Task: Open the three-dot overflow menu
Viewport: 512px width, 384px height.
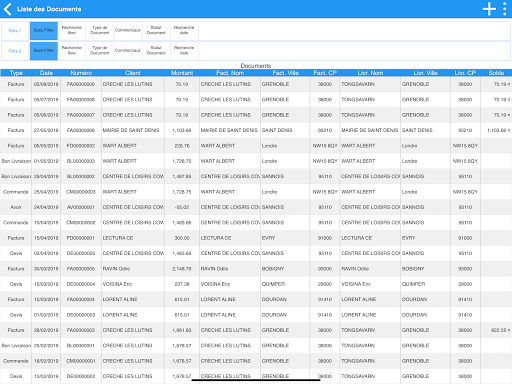Action: click(x=505, y=9)
